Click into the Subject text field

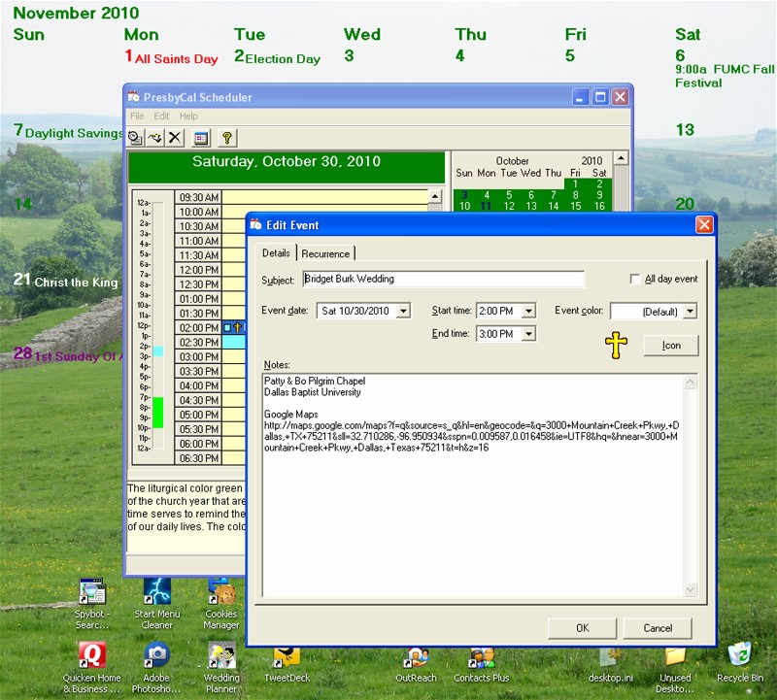(443, 280)
